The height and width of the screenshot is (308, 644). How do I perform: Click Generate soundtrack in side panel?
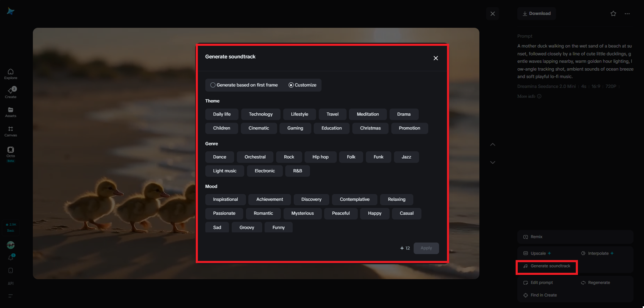click(x=547, y=266)
